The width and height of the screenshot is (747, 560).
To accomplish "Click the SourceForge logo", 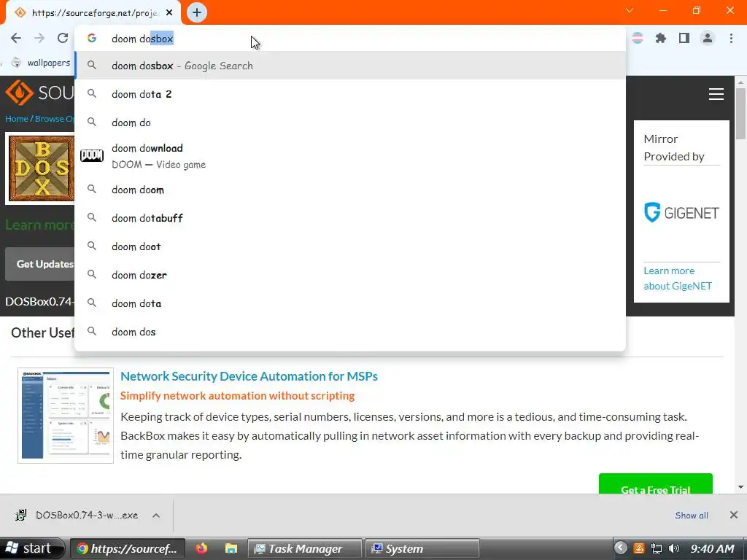I will pyautogui.click(x=40, y=93).
